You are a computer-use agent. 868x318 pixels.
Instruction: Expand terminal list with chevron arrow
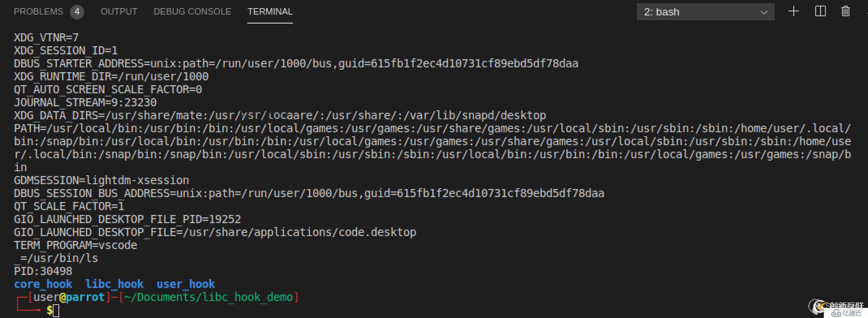pos(764,12)
